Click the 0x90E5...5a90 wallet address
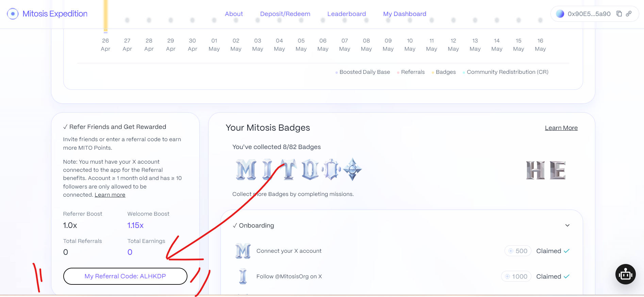This screenshot has width=644, height=297. 589,14
